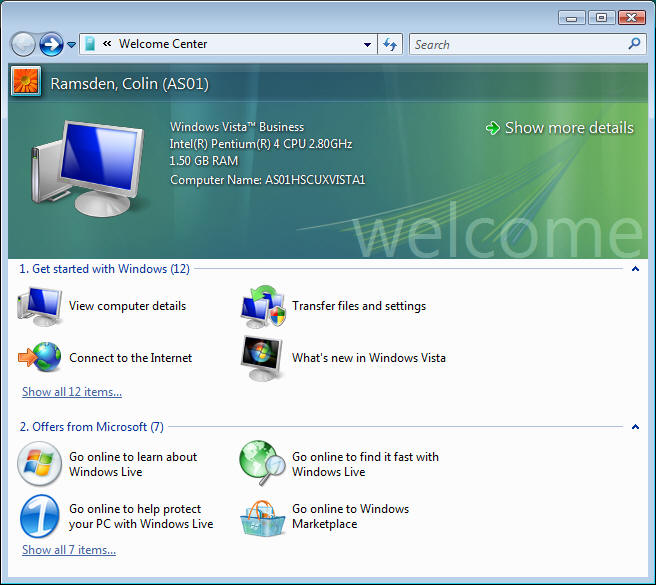Click the Computer Name AS01HSCUXVISTA1 text
Image resolution: width=656 pixels, height=585 pixels.
point(267,180)
